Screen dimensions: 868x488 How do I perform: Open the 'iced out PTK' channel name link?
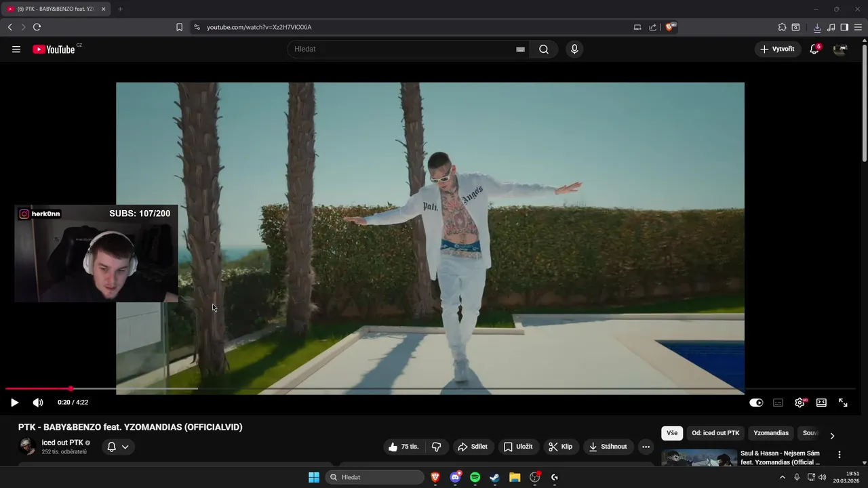62,443
